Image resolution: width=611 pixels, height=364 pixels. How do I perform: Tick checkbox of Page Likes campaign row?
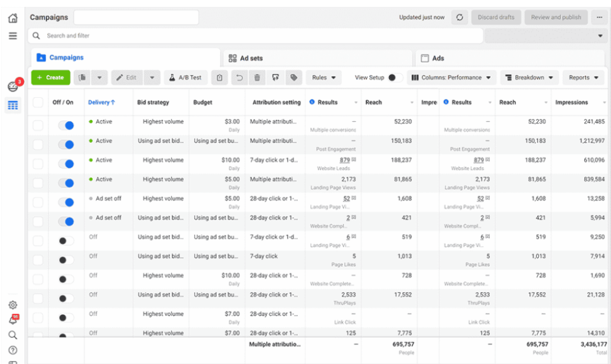tap(38, 260)
